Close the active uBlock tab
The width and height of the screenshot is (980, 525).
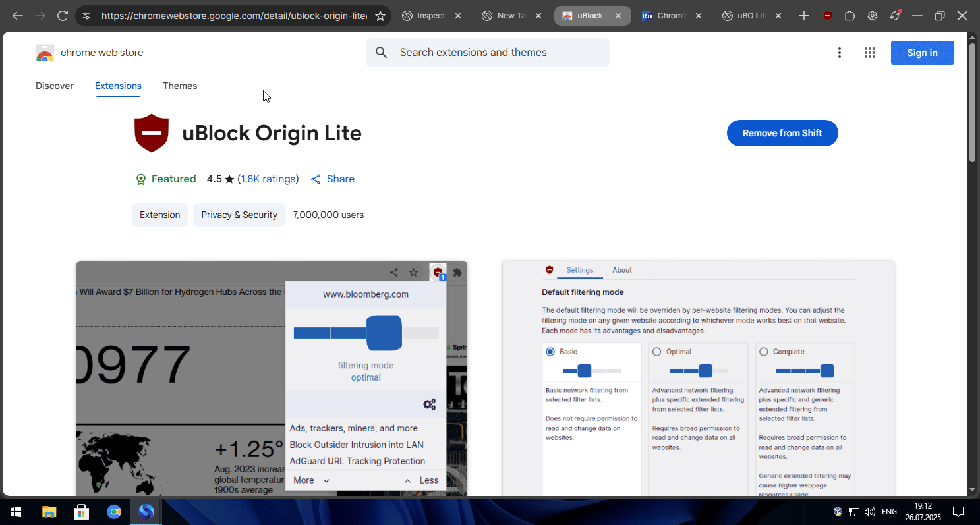[x=618, y=16]
